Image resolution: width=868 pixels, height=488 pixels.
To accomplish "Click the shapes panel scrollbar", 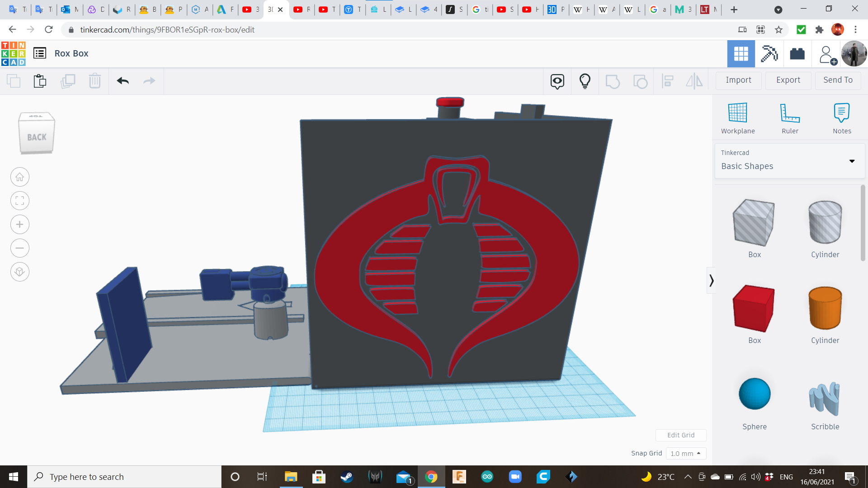I will point(863,223).
